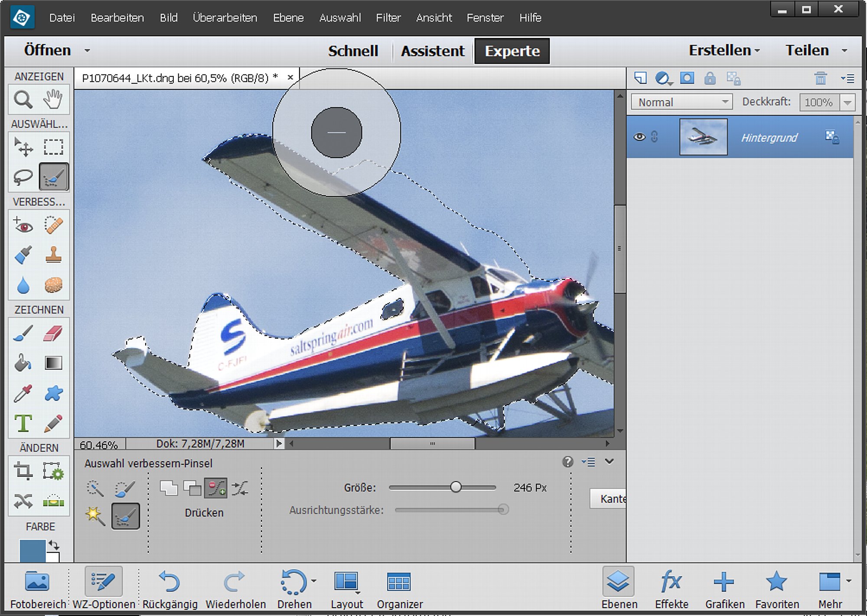Choose the Lasso selection tool
The height and width of the screenshot is (616, 867).
tap(23, 177)
